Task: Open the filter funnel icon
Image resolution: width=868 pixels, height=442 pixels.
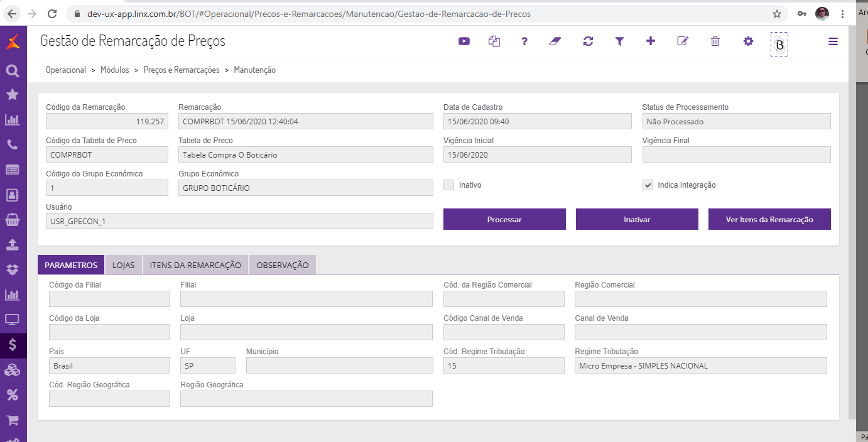Action: 619,41
